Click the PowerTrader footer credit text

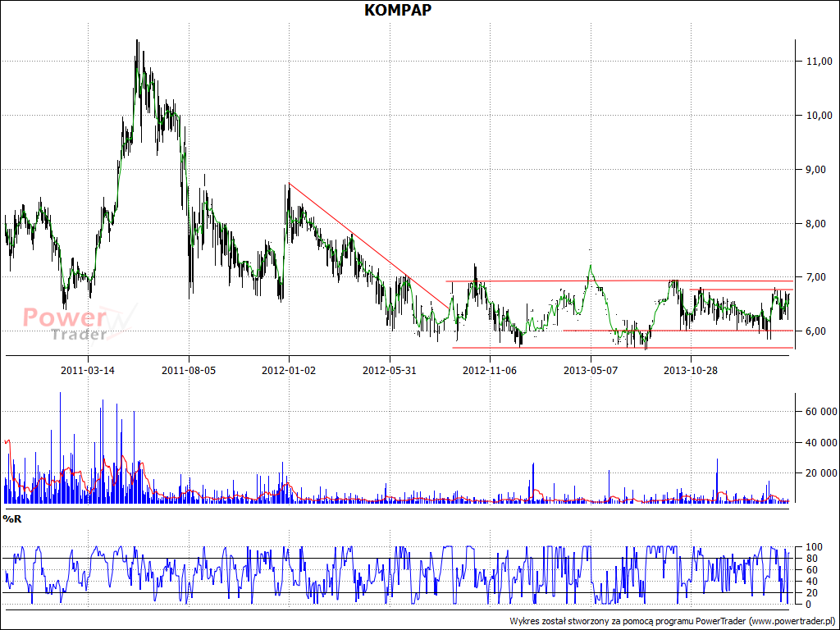click(672, 621)
